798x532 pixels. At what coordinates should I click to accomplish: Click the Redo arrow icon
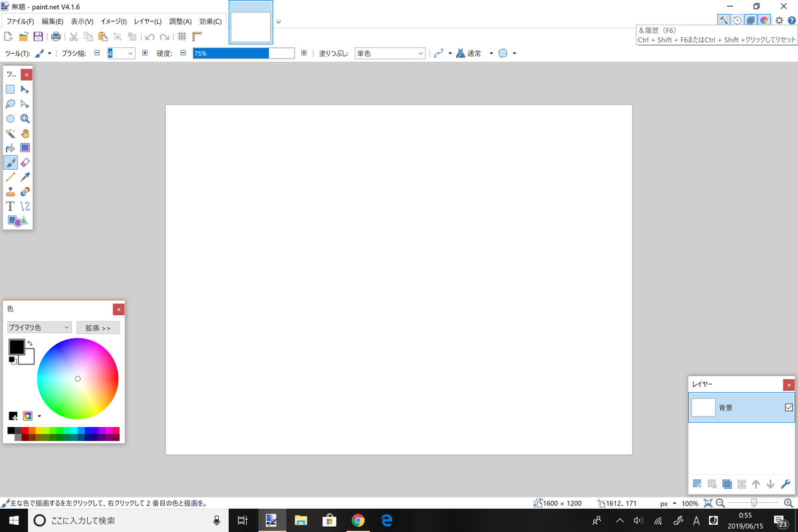(164, 37)
